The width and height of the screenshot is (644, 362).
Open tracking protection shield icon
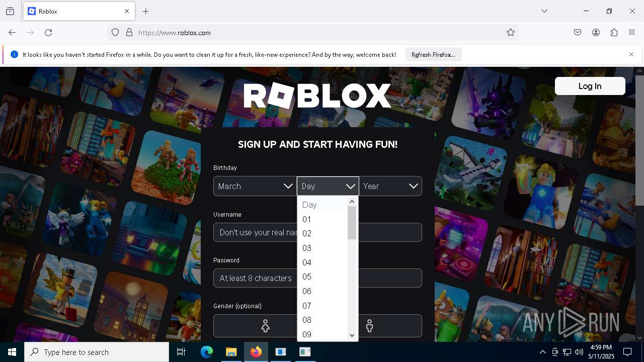(115, 33)
